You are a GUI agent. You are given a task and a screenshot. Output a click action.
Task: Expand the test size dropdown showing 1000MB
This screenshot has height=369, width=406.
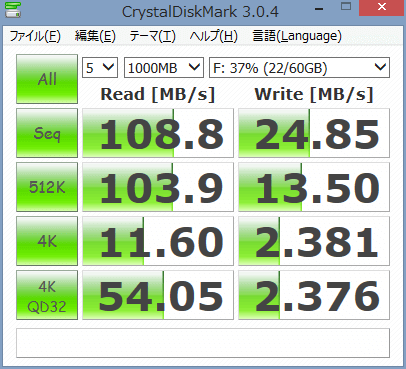[x=164, y=68]
